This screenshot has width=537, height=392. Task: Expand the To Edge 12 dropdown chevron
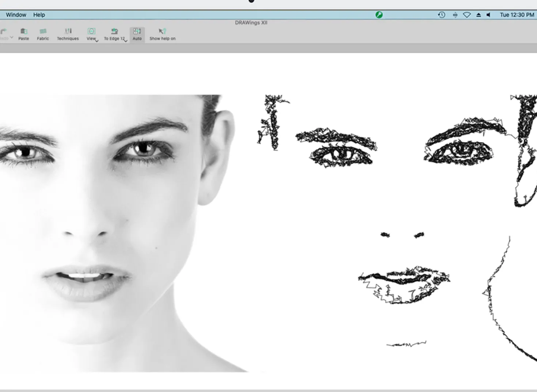pyautogui.click(x=126, y=41)
